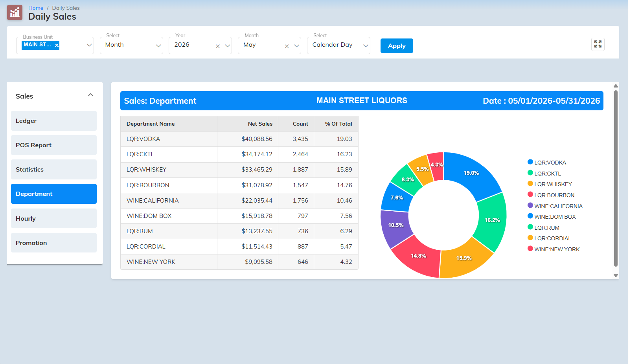The width and height of the screenshot is (629, 364).
Task: Expand the Month dropdown chevron
Action: click(x=296, y=46)
